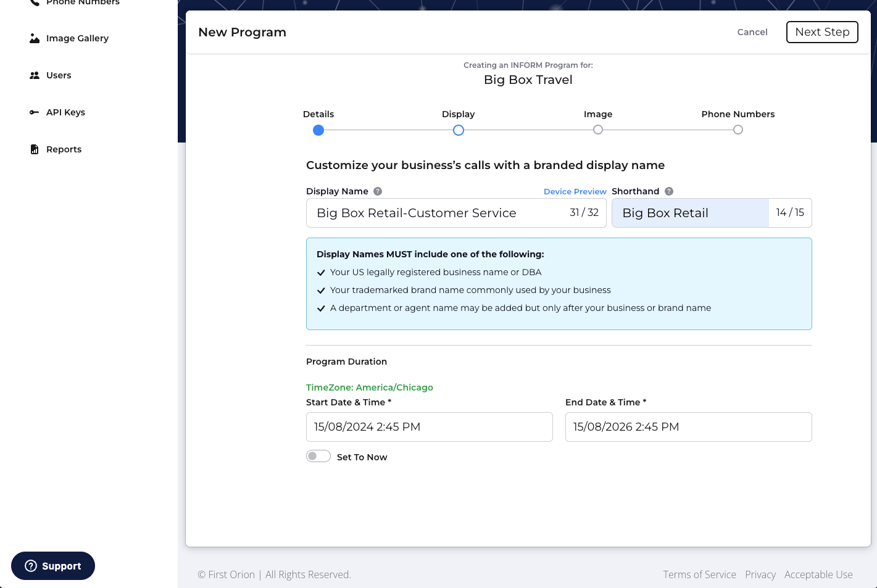Screen dimensions: 877x588
Task: Click the "New Program" title
Action: 242,32
